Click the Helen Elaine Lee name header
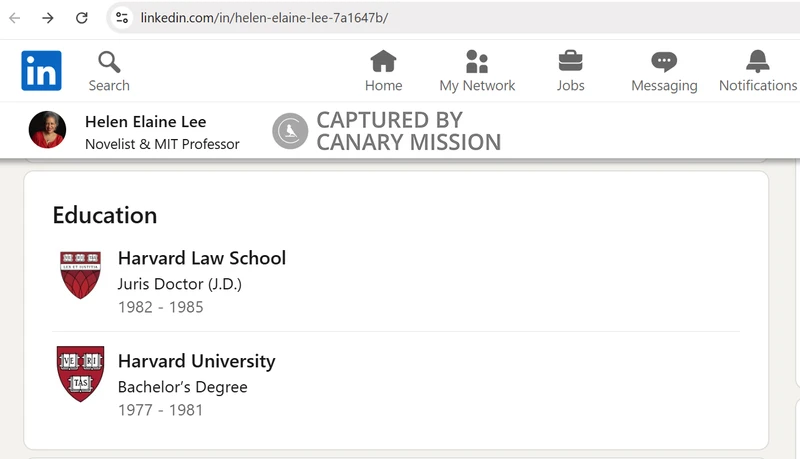 (x=146, y=122)
